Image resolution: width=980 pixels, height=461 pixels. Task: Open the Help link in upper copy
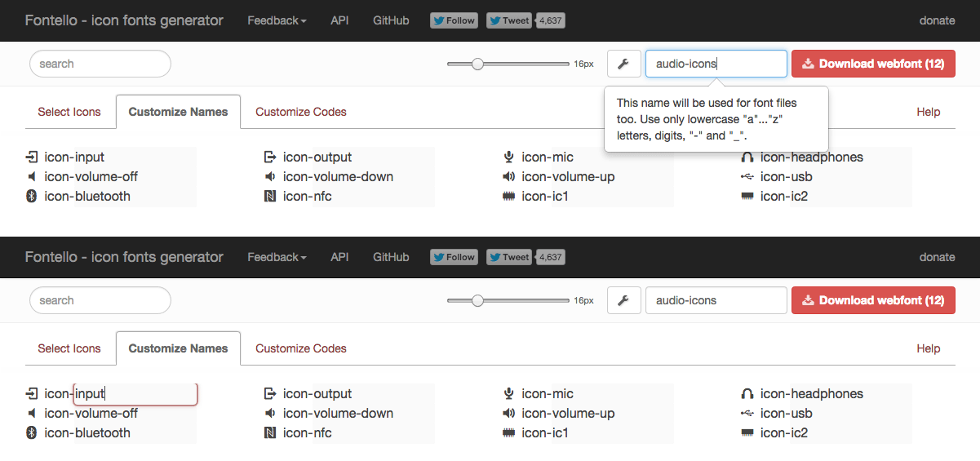coord(929,112)
